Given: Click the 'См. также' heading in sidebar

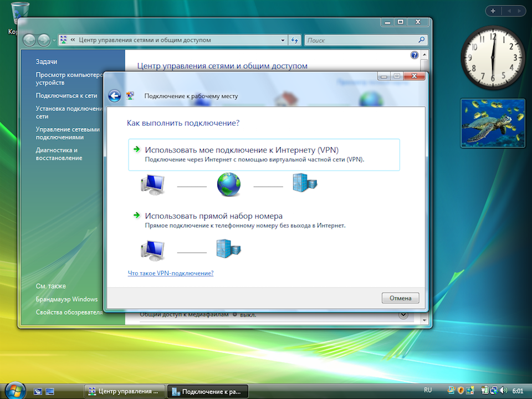Looking at the screenshot, I should [51, 286].
